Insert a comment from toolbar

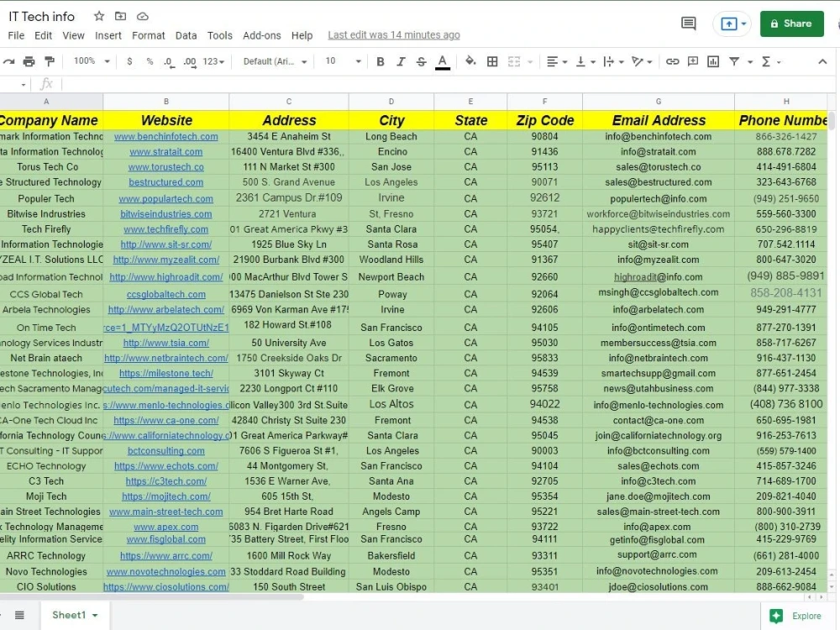pos(693,61)
